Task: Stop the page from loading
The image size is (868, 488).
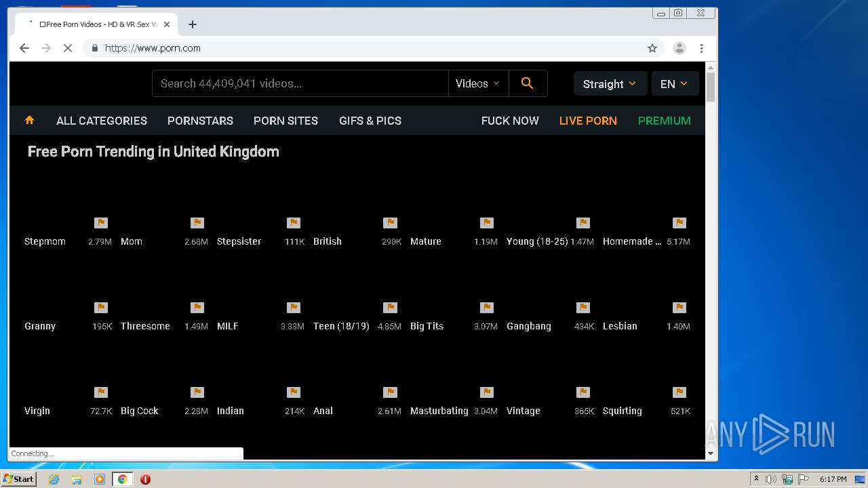Action: coord(68,48)
